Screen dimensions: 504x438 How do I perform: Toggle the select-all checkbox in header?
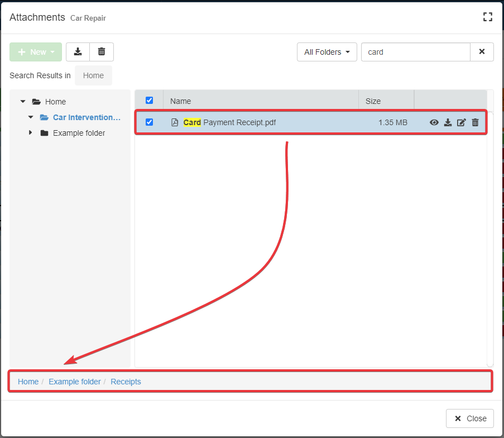click(x=149, y=101)
